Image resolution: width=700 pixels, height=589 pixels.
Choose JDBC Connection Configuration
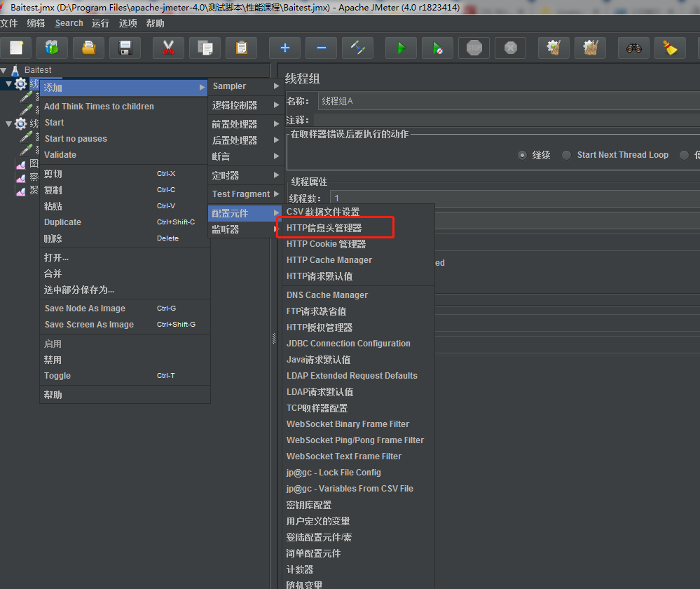coord(359,343)
